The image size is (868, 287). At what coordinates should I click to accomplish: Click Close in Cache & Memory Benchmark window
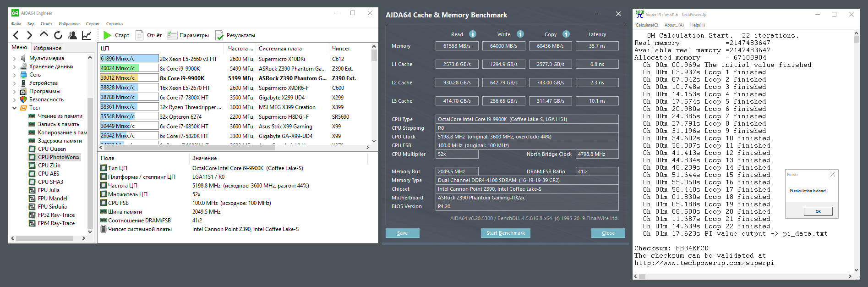click(x=608, y=233)
